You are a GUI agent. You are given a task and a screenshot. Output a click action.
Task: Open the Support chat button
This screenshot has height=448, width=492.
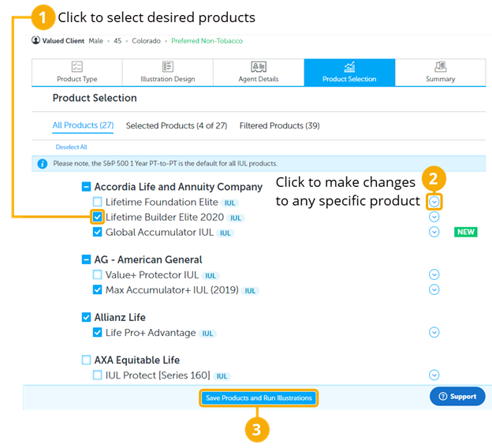click(457, 396)
